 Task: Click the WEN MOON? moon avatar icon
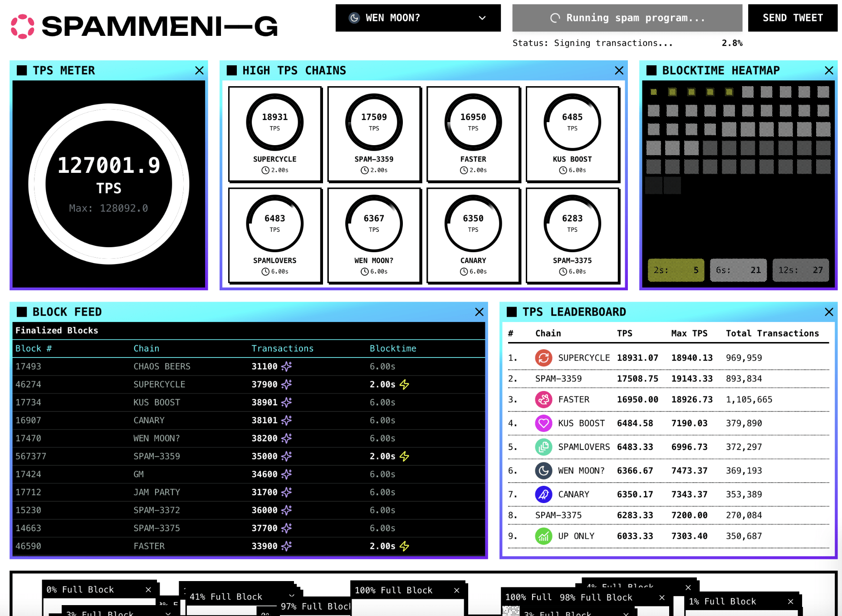point(543,471)
